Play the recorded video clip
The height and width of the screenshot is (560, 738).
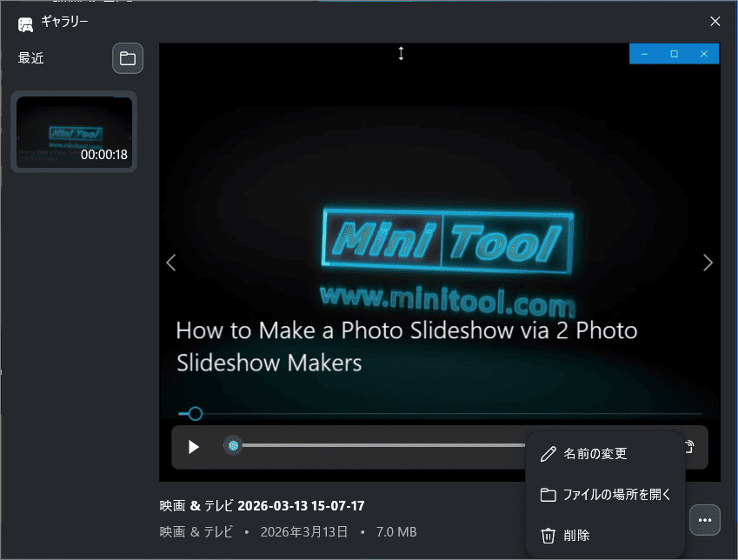click(x=194, y=447)
